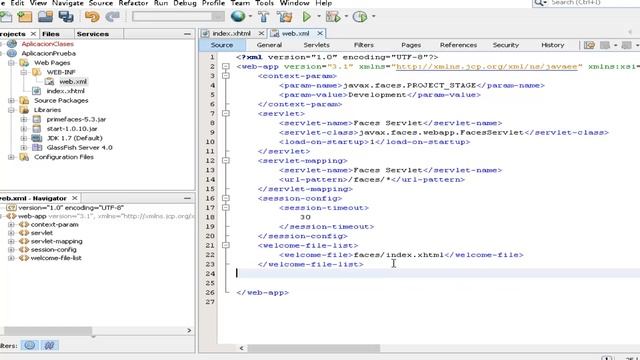Open the General view of web.xml
The height and width of the screenshot is (360, 640).
click(269, 45)
